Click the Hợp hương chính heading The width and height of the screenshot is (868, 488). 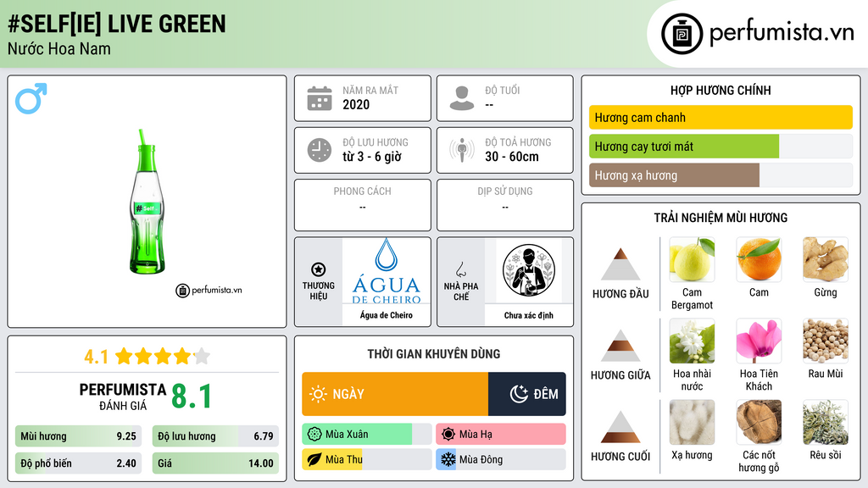pyautogui.click(x=721, y=90)
